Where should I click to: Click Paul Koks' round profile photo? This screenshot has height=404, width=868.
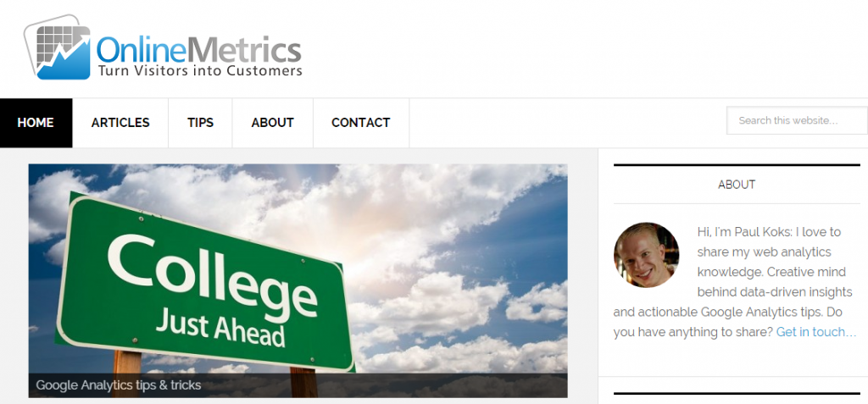(x=646, y=255)
